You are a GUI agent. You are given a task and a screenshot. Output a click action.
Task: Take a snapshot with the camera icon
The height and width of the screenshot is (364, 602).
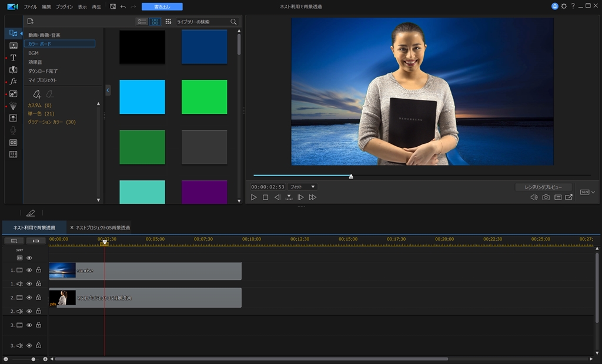click(546, 197)
